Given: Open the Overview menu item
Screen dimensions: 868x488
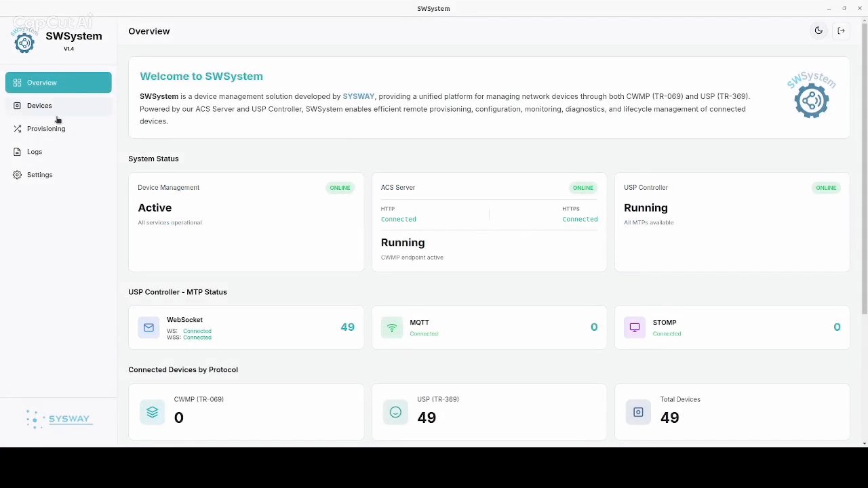Looking at the screenshot, I should click(58, 83).
